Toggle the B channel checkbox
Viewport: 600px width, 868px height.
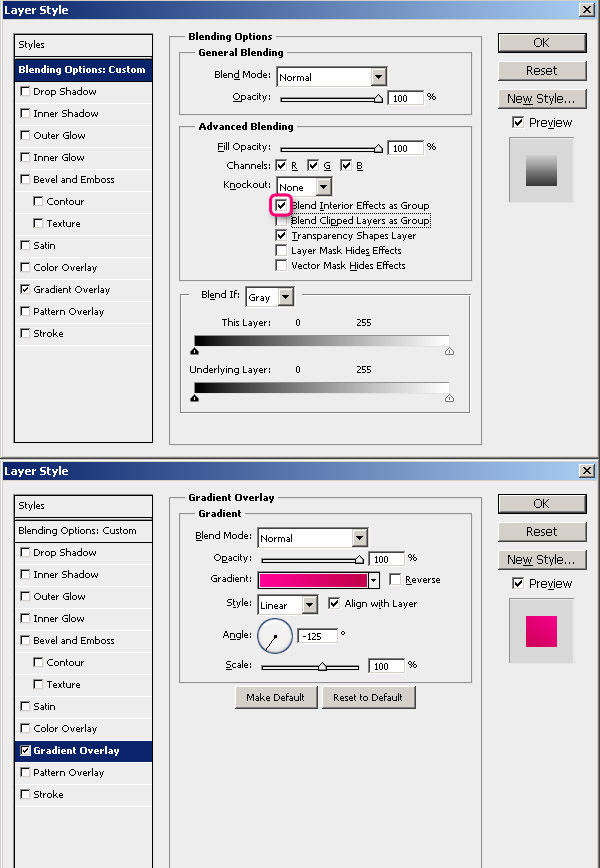pos(346,165)
